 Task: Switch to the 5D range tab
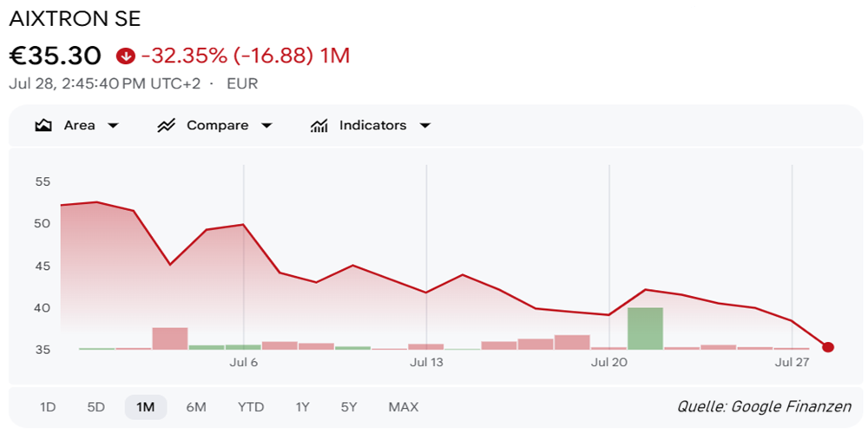pyautogui.click(x=95, y=407)
